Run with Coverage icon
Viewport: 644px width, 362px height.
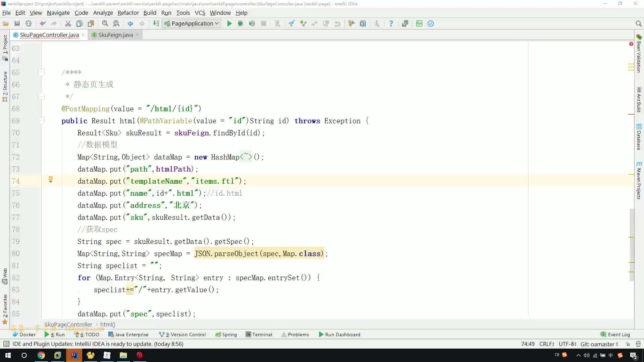(x=252, y=23)
